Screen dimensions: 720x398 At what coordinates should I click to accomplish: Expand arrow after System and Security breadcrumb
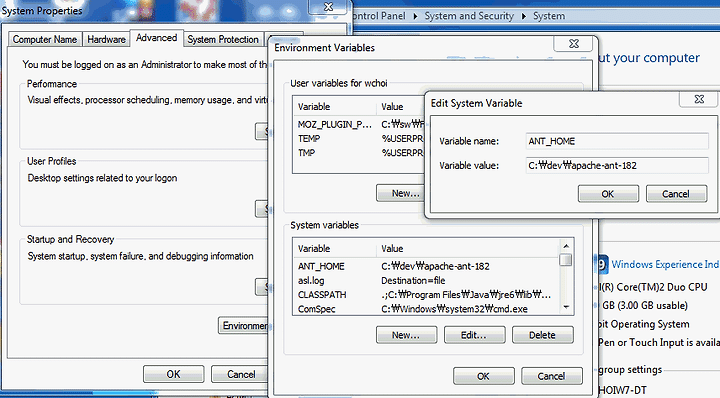[523, 16]
